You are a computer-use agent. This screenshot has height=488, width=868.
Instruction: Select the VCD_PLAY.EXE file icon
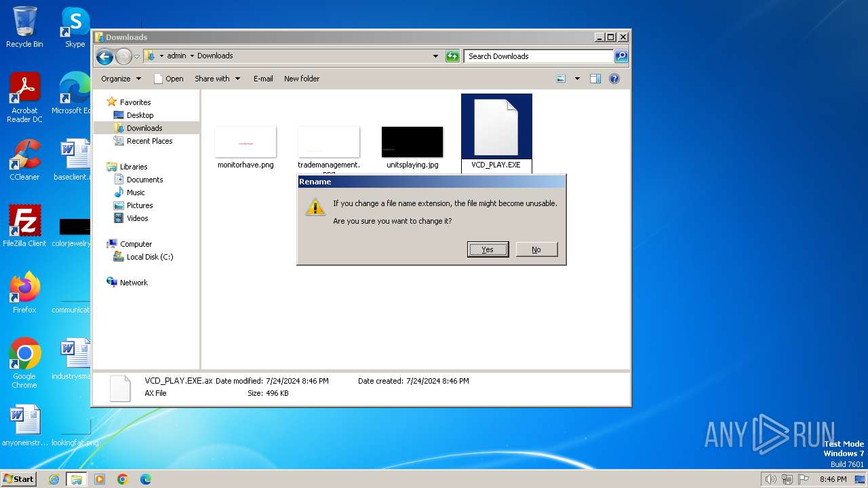click(x=496, y=127)
